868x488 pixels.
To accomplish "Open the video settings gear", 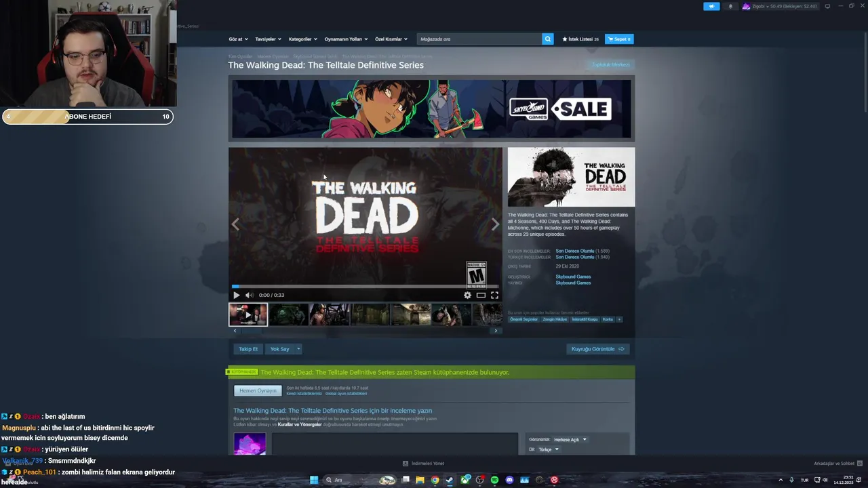I will pyautogui.click(x=467, y=295).
